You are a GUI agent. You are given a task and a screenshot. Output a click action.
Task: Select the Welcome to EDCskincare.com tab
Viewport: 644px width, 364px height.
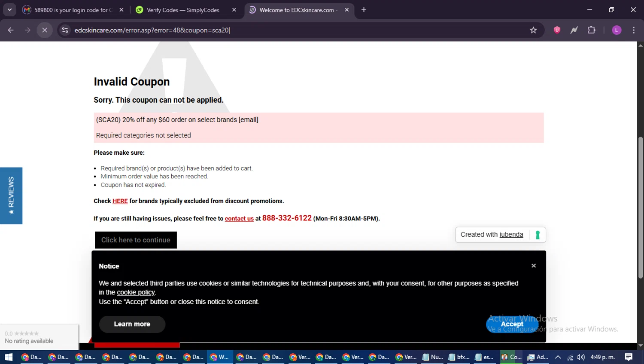[x=299, y=10]
